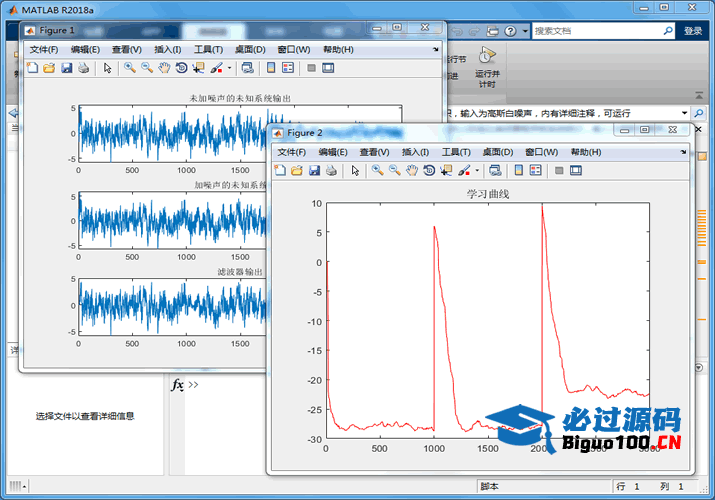Screen dimensions: 715x500
Task: Select Zoom In tool in Figure 1
Action: (130, 68)
